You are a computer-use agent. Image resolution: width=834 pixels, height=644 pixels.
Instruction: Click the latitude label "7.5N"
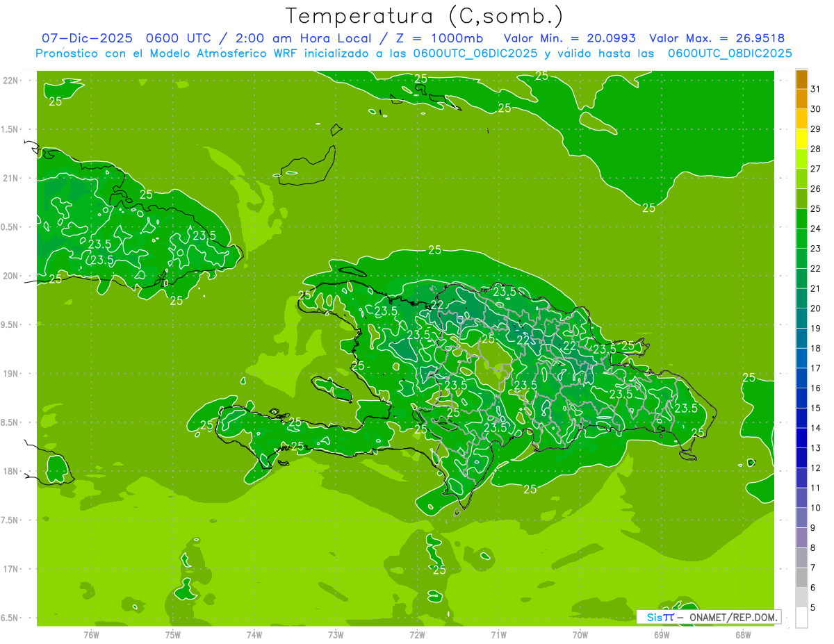(x=10, y=520)
